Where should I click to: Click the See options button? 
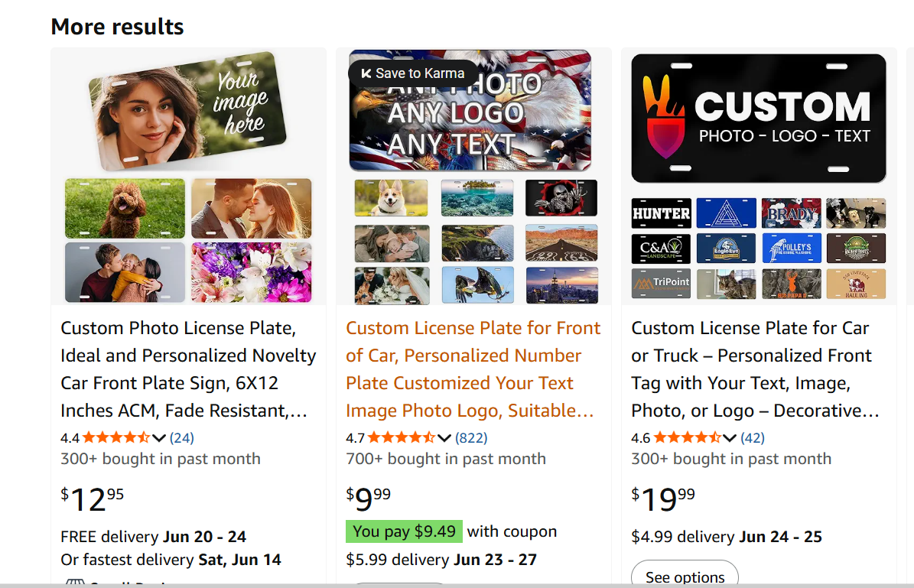tap(685, 577)
